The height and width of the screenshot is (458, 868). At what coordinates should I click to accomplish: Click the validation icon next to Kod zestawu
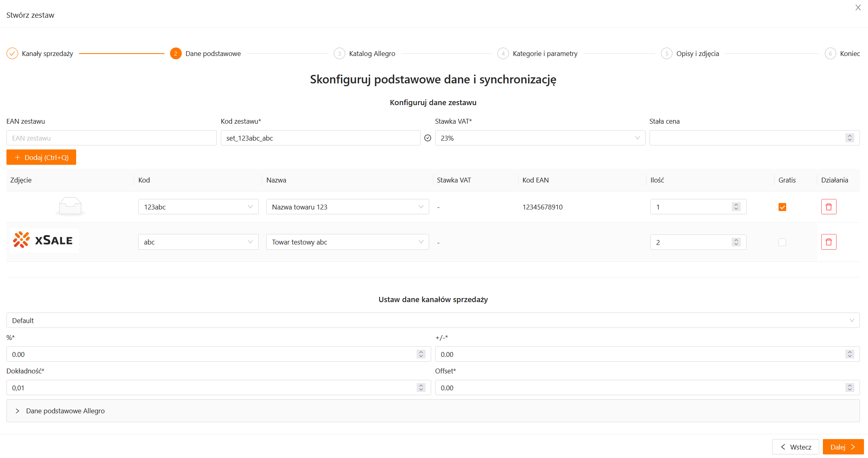428,138
